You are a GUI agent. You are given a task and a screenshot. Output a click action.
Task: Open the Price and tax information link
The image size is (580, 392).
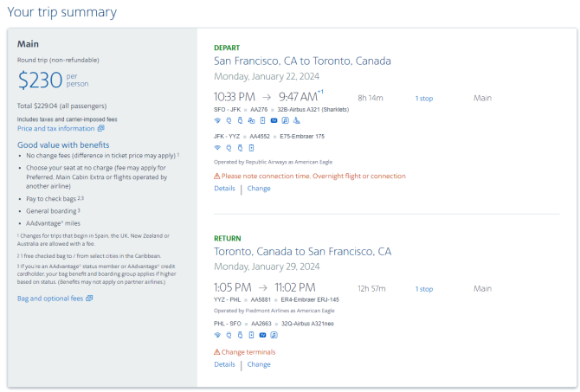point(56,128)
